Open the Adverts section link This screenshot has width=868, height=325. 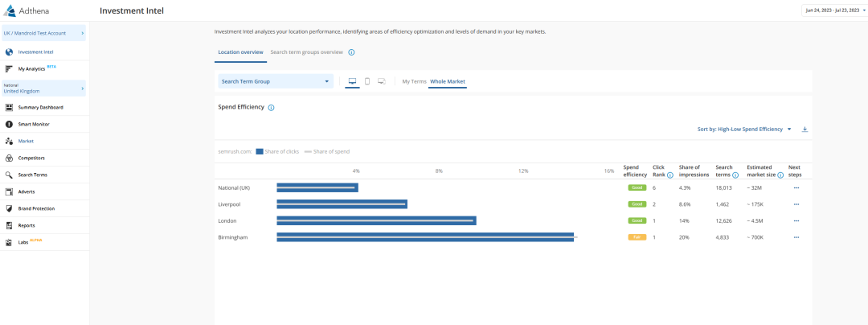(27, 191)
